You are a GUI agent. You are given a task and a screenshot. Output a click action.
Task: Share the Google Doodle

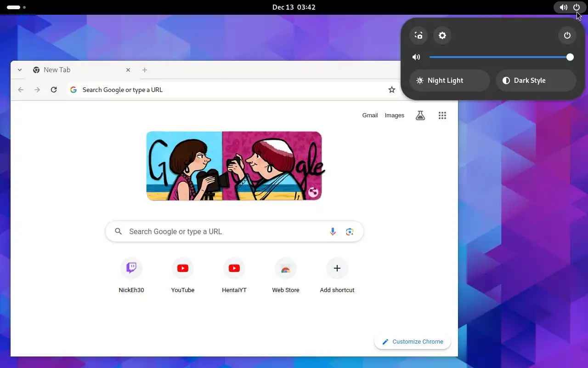point(313,192)
